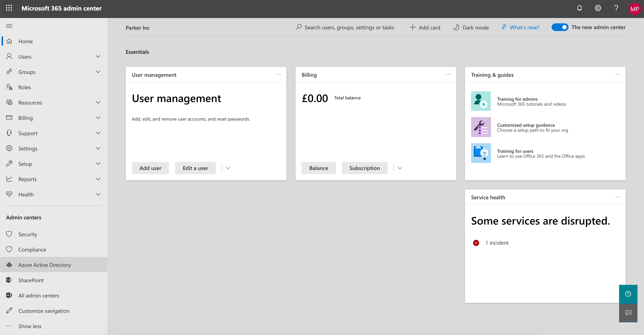Open the What's new? link

521,27
